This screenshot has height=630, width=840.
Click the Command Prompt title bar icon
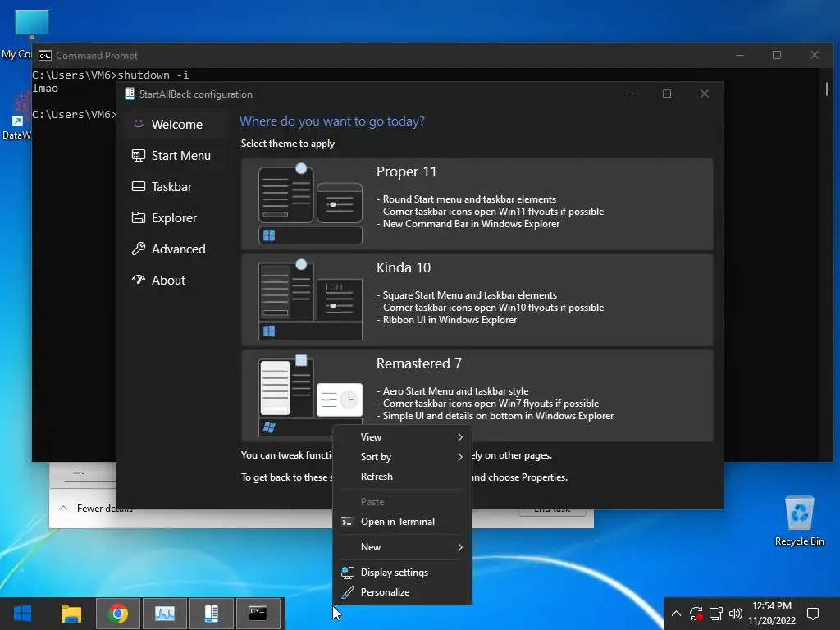[x=45, y=56]
